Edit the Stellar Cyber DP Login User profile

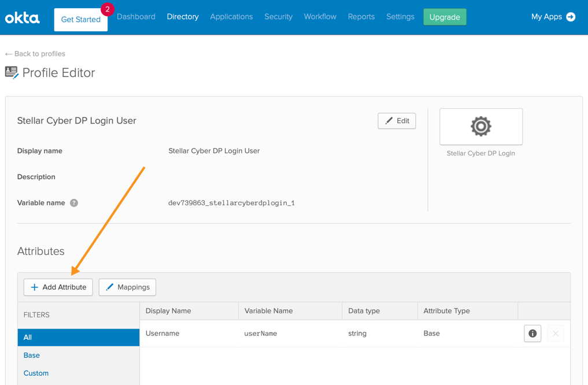point(397,121)
